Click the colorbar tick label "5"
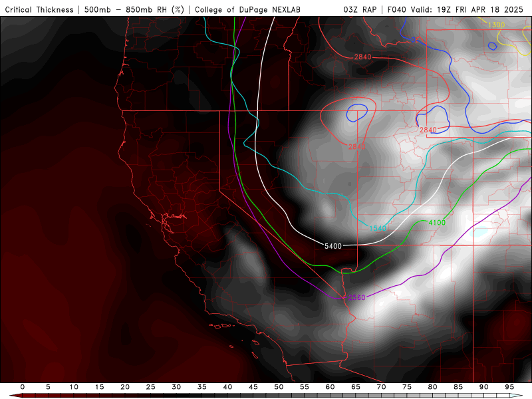 coord(48,387)
